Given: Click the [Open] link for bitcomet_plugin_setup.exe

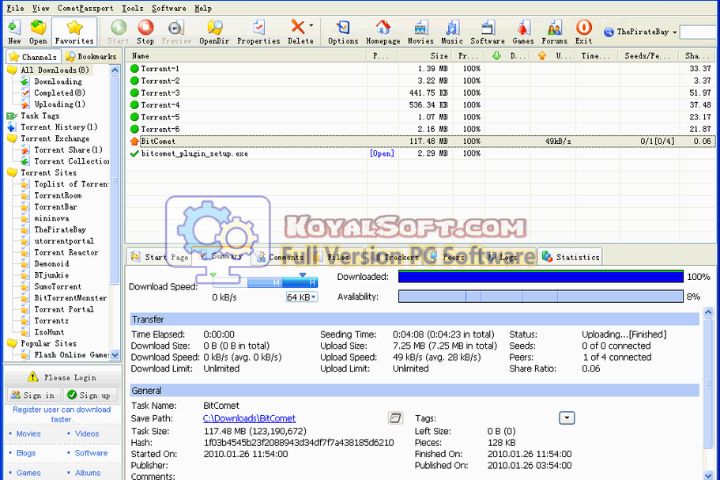Looking at the screenshot, I should pos(382,153).
